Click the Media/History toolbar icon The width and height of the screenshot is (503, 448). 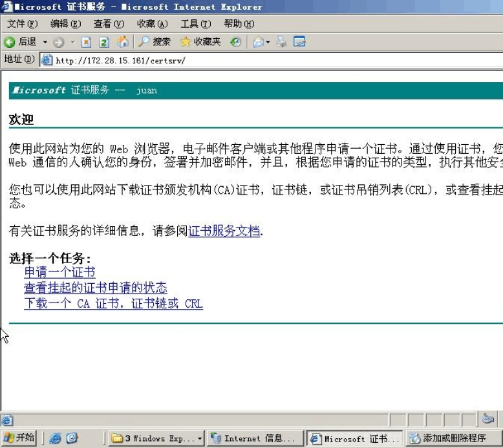pos(236,42)
